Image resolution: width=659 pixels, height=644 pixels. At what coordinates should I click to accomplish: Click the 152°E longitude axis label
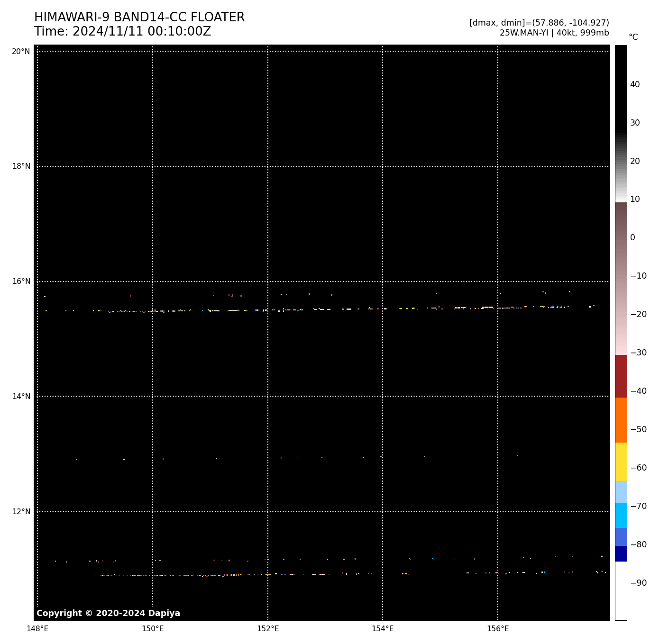(268, 629)
